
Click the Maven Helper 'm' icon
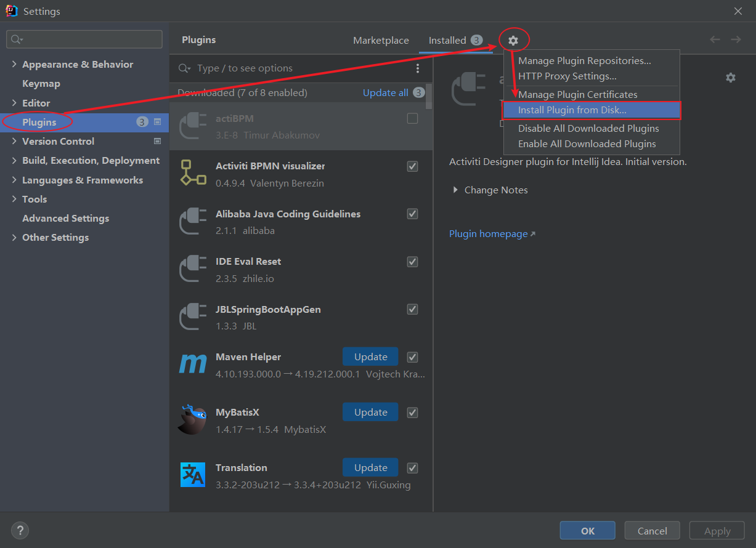coord(192,364)
